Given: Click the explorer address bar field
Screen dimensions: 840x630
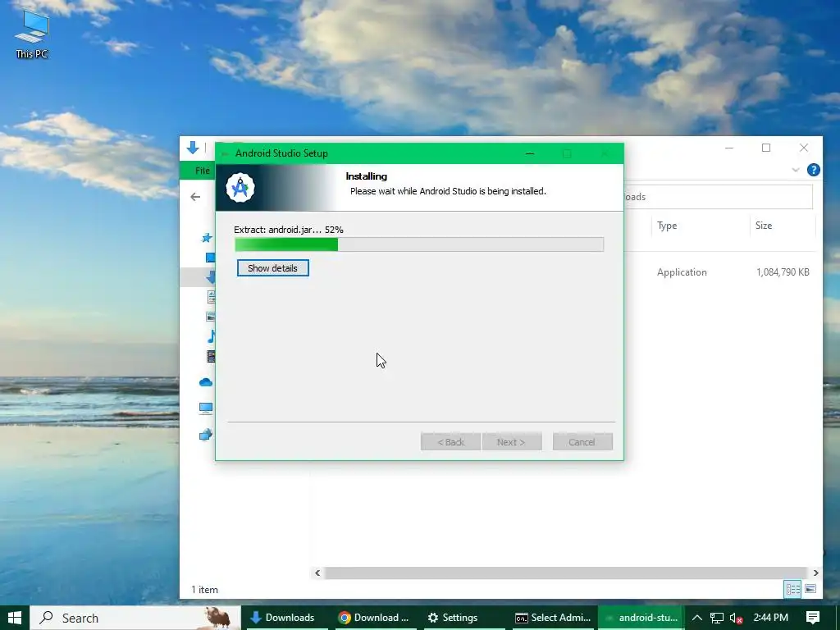Looking at the screenshot, I should tap(718, 197).
